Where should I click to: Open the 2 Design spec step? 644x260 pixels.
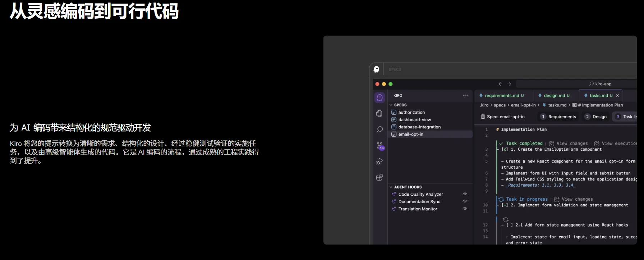(x=596, y=117)
